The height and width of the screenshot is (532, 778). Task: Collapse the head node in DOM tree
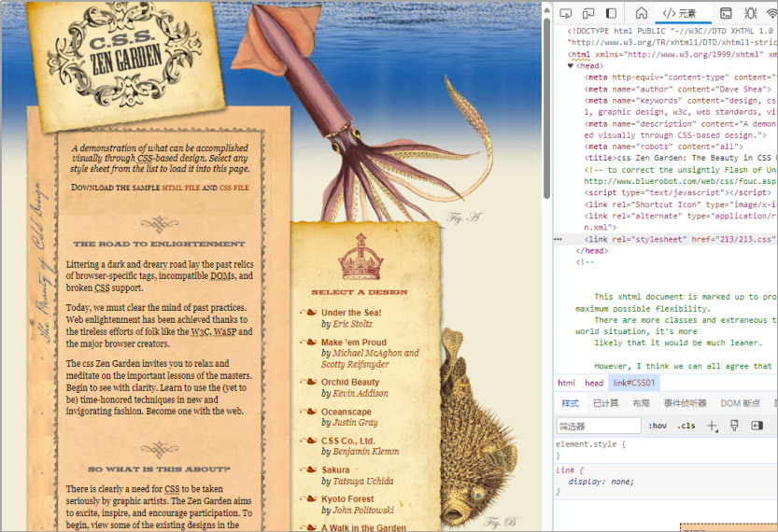[571, 66]
